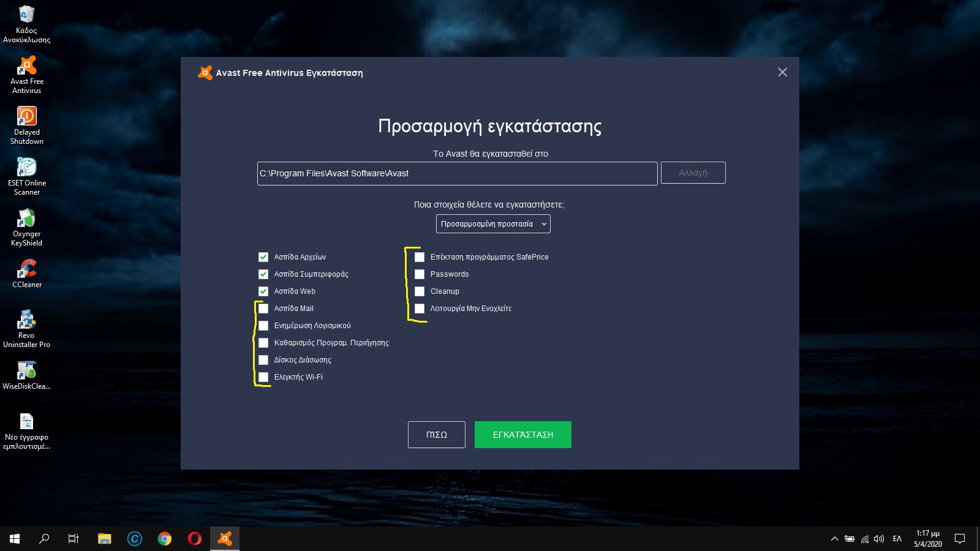Image resolution: width=980 pixels, height=551 pixels.
Task: Select the WiseDiskCleaner desktop icon
Action: (x=27, y=375)
